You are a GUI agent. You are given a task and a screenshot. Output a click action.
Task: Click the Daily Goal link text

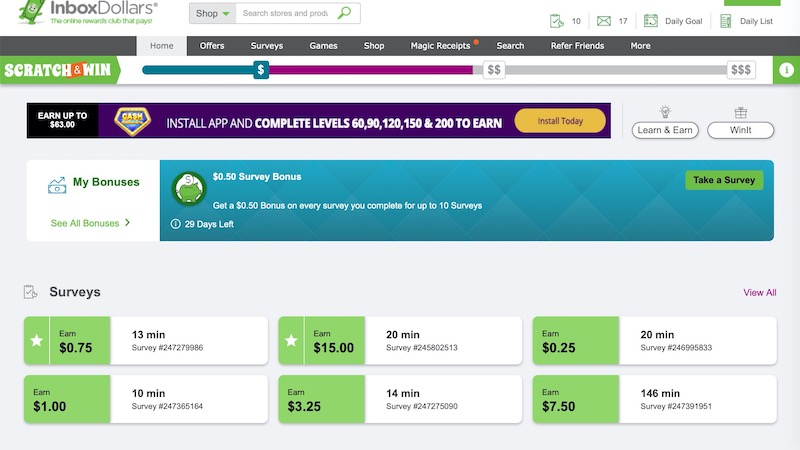click(684, 21)
